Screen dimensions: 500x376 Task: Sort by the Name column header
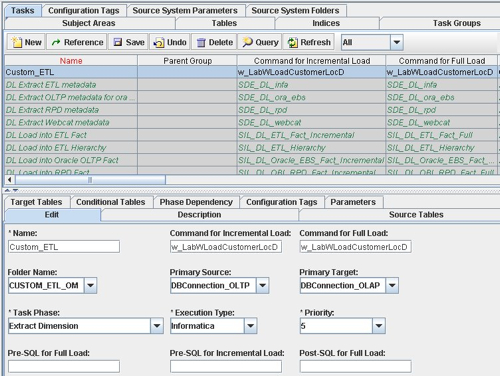coord(71,61)
